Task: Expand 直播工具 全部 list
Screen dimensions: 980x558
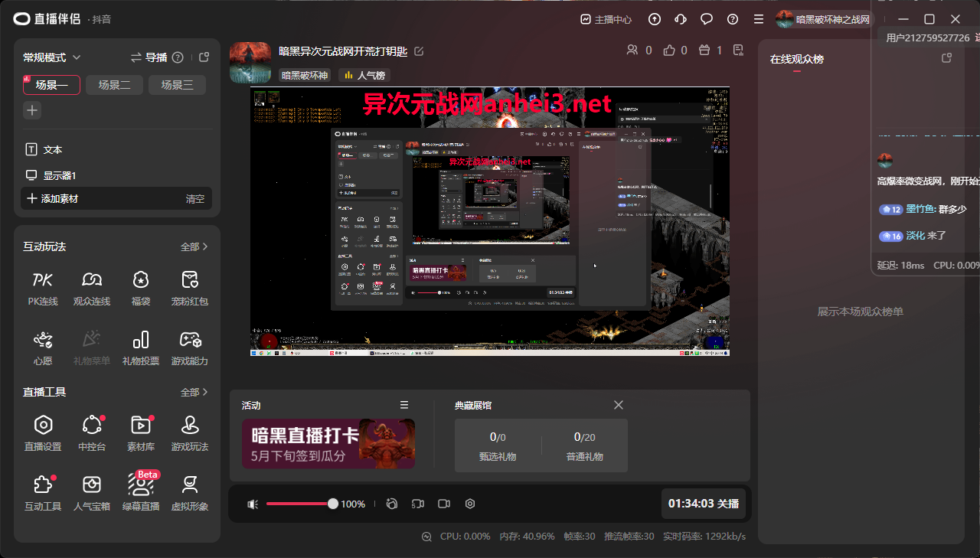Action: click(x=194, y=392)
